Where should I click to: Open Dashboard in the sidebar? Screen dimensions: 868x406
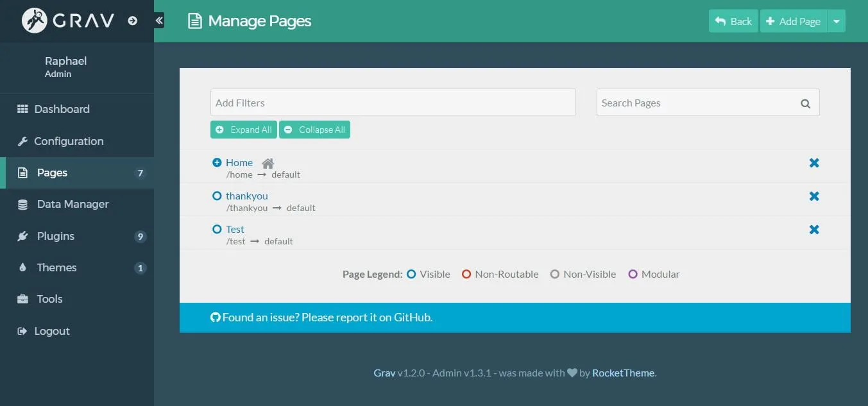pyautogui.click(x=77, y=109)
